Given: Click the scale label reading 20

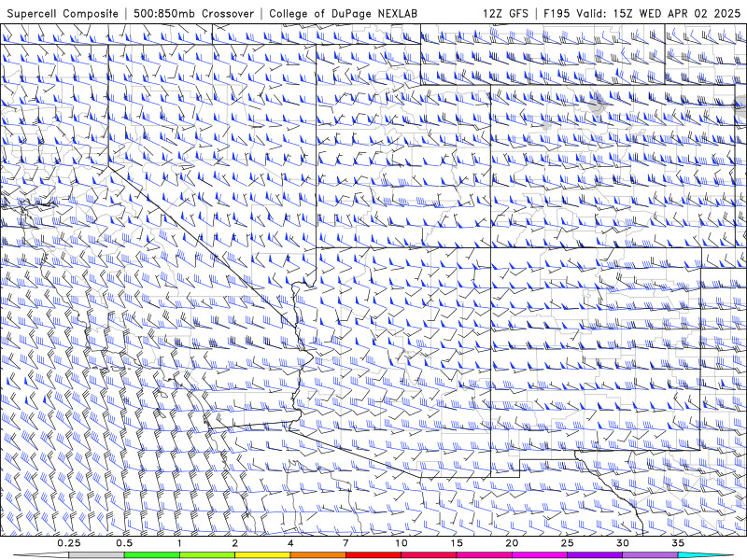Looking at the screenshot, I should point(512,543).
